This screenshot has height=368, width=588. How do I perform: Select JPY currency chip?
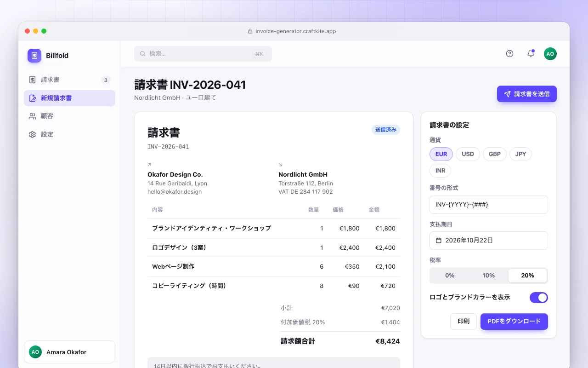[520, 154]
